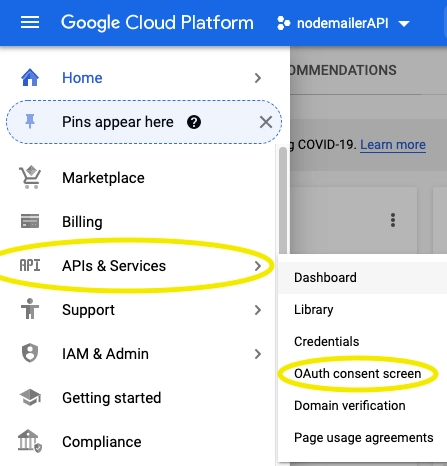Switch to the RECOMMENDATIONS tab

[343, 70]
